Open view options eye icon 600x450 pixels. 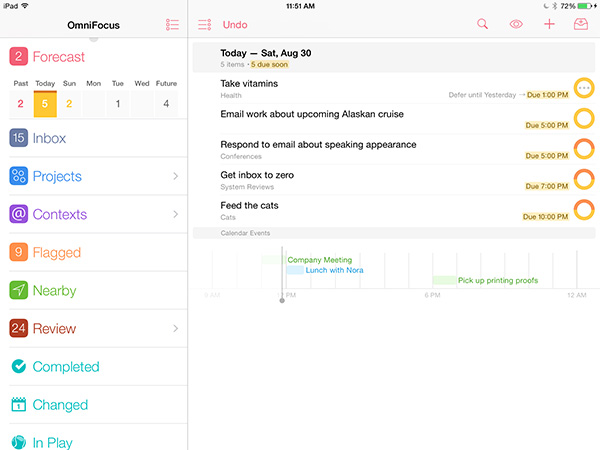click(516, 24)
